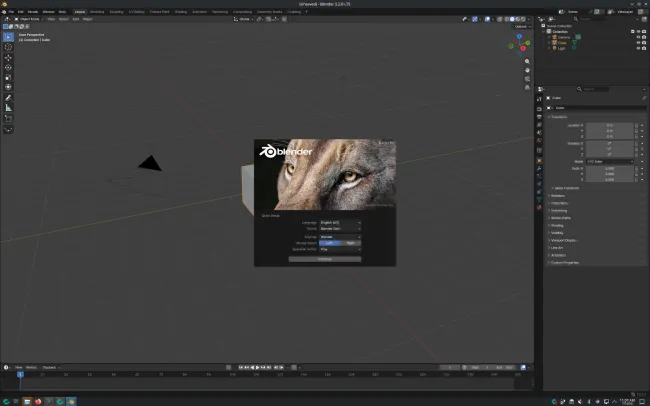Select the Scale tool

tap(8, 77)
